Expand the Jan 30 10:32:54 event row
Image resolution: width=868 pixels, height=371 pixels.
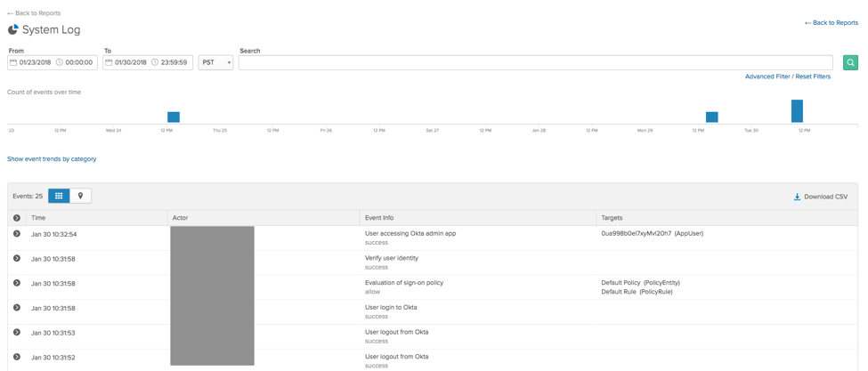[x=17, y=234]
